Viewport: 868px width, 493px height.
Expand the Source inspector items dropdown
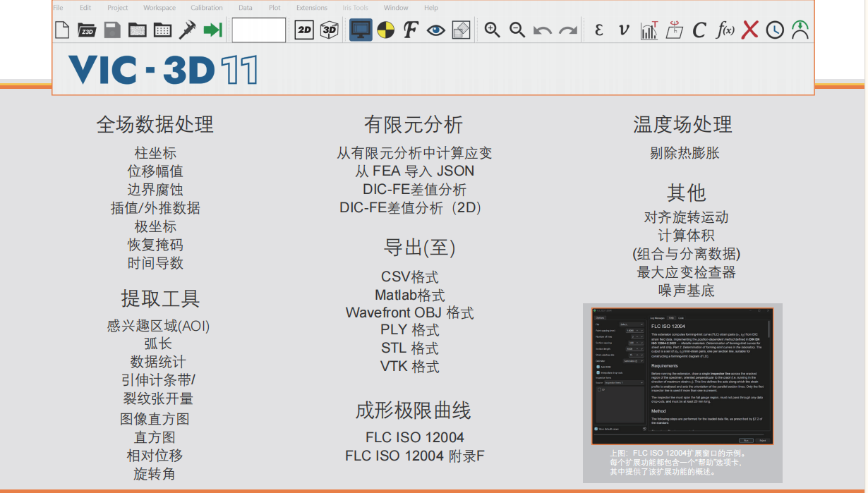624,383
